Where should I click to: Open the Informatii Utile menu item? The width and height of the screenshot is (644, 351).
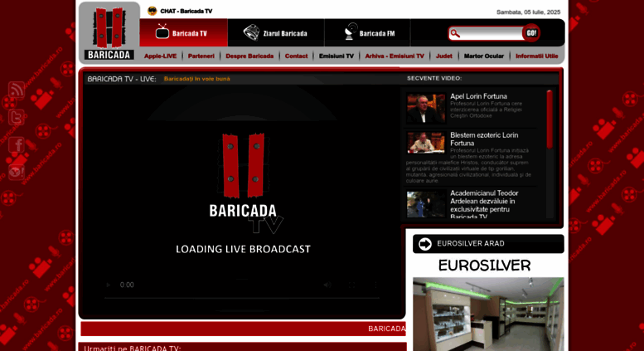(x=536, y=56)
